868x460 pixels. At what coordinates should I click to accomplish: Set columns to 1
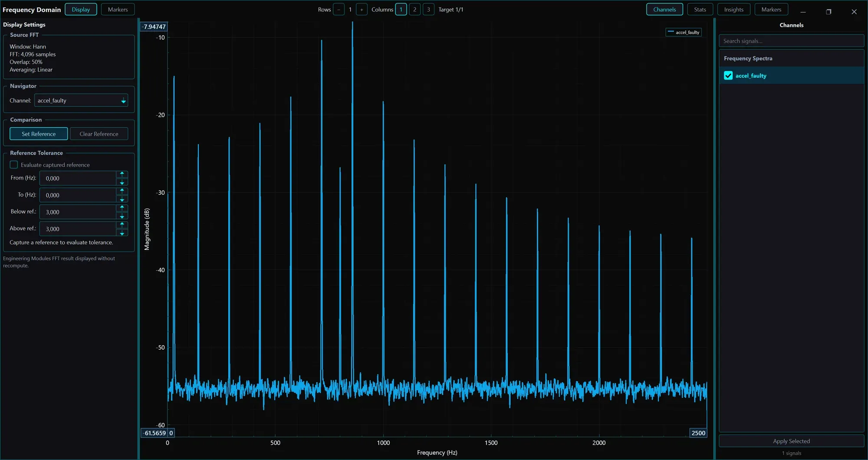coord(401,10)
